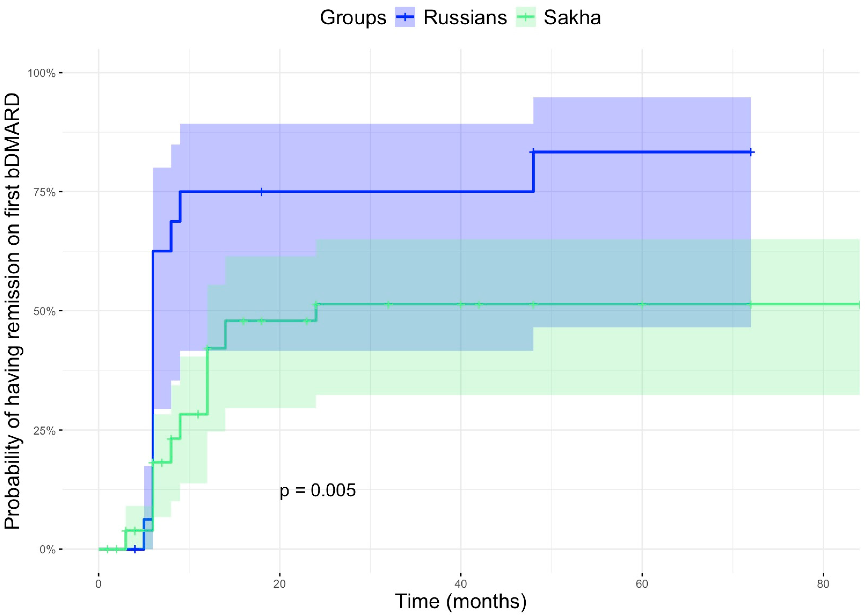This screenshot has width=865, height=616.
Task: Click the 75% y-axis tick label
Action: click(44, 192)
